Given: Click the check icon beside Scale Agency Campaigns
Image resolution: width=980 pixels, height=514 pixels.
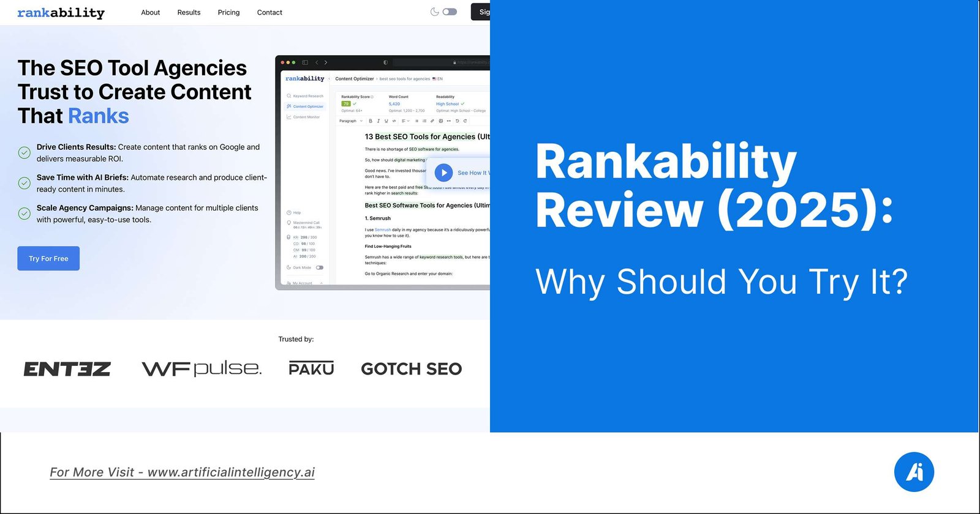Looking at the screenshot, I should [x=24, y=214].
